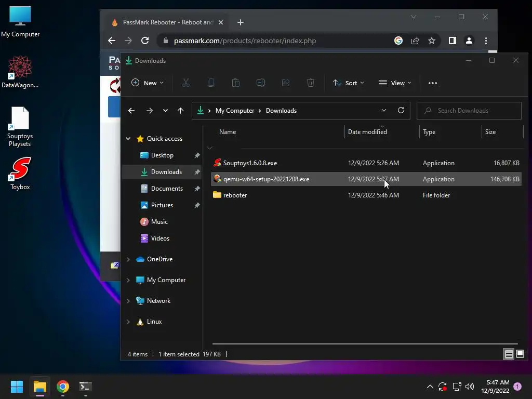Click the Search Downloads field

click(x=469, y=111)
